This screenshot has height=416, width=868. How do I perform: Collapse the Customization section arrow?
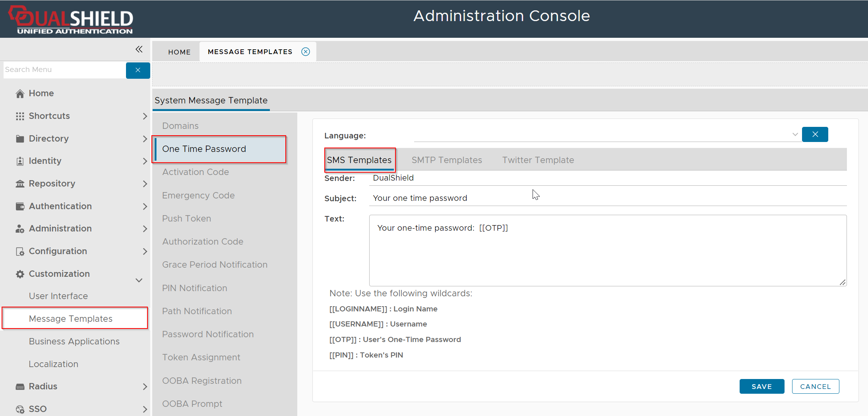pyautogui.click(x=139, y=280)
